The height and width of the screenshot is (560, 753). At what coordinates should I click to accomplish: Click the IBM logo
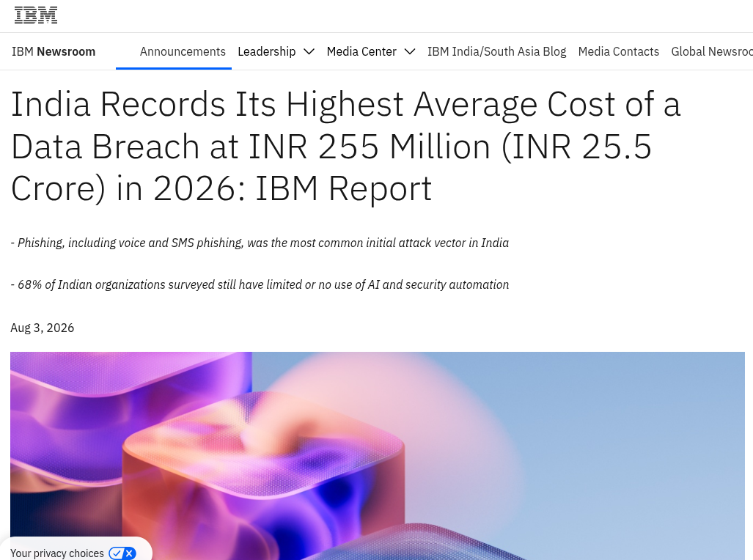pos(36,15)
